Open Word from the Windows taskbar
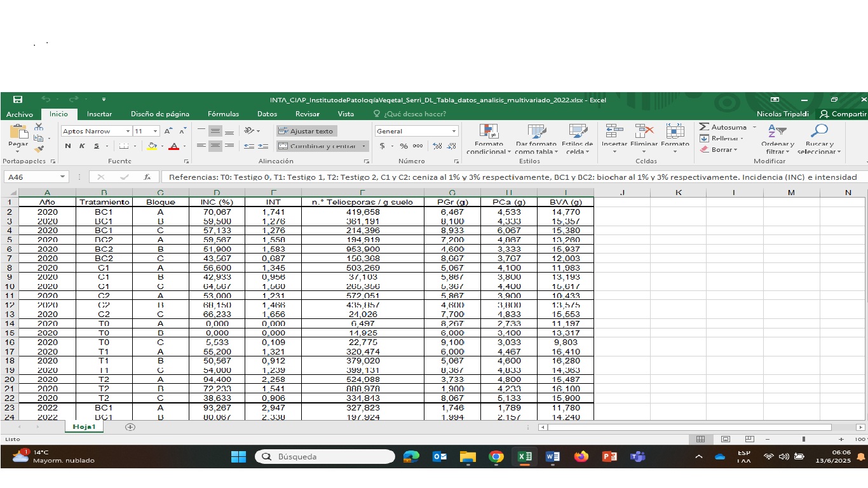 (553, 457)
